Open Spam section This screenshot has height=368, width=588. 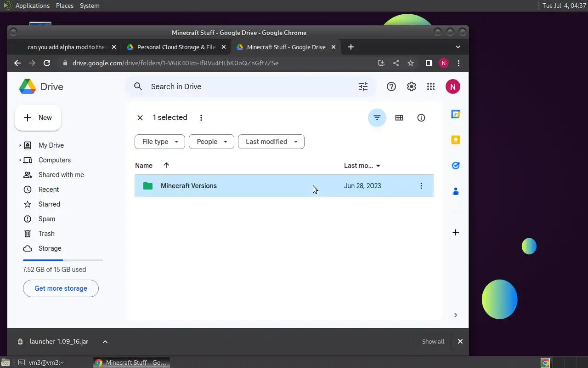point(47,219)
